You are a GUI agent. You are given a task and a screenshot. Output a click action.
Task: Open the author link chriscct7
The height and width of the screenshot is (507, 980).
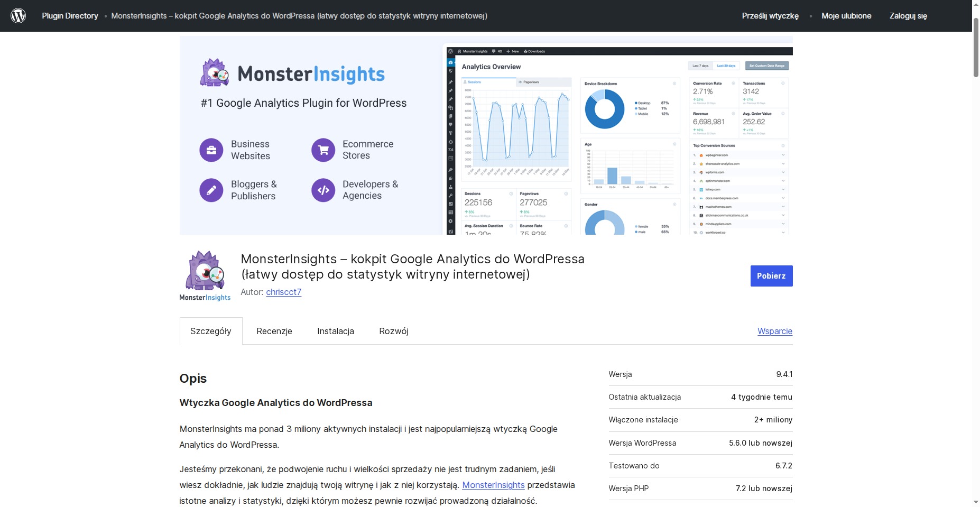tap(284, 292)
